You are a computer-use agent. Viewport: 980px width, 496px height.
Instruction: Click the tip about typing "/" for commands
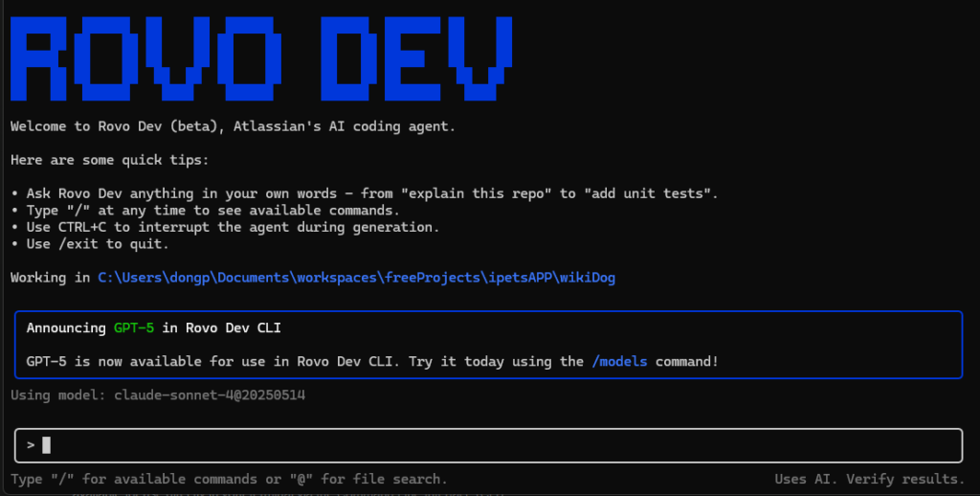tap(205, 210)
